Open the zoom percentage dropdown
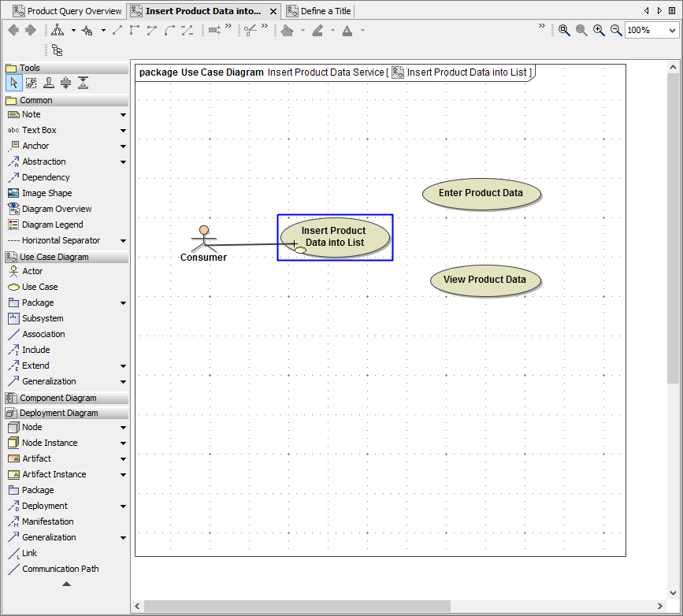This screenshot has height=616, width=683. tap(671, 30)
